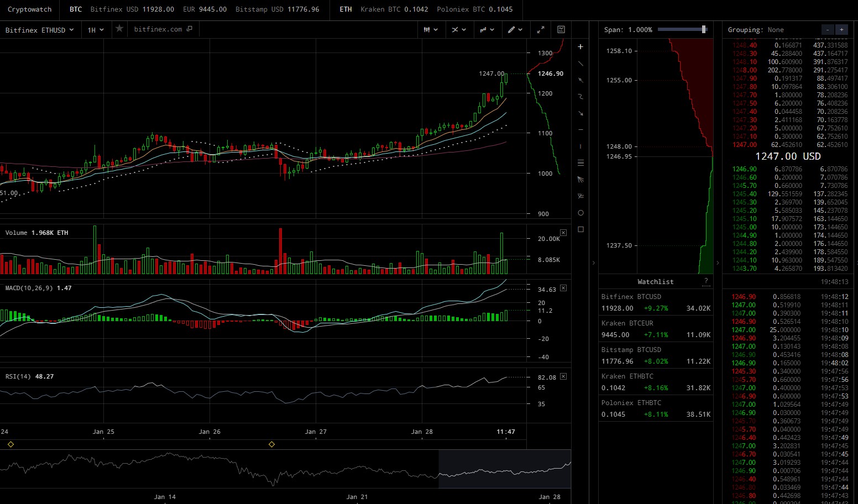The image size is (858, 504).
Task: Close the MACD indicator panel
Action: (563, 288)
